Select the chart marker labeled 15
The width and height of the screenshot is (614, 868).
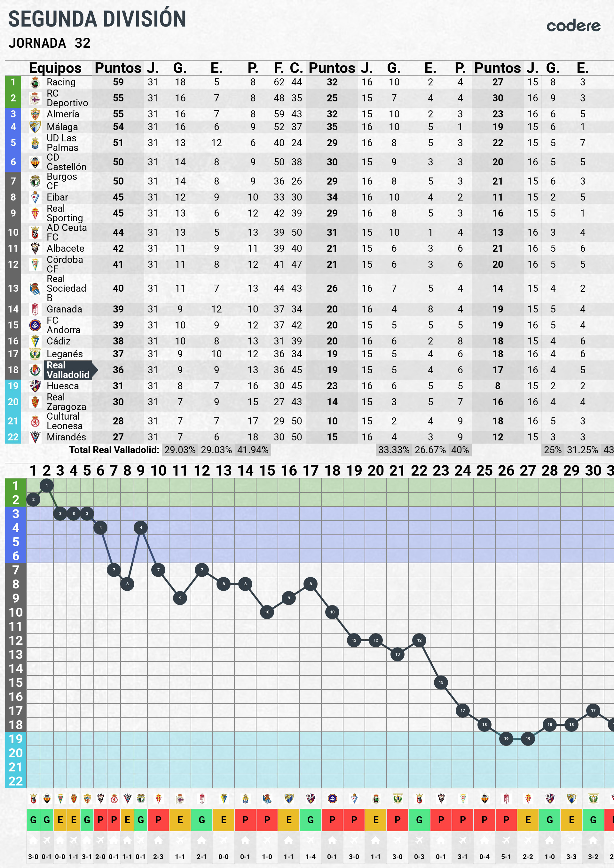point(441,683)
